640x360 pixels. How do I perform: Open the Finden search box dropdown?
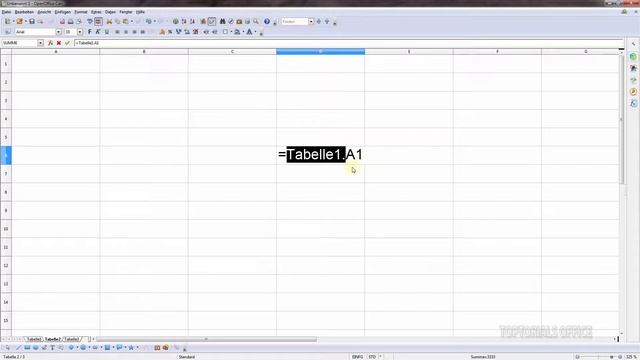click(311, 22)
